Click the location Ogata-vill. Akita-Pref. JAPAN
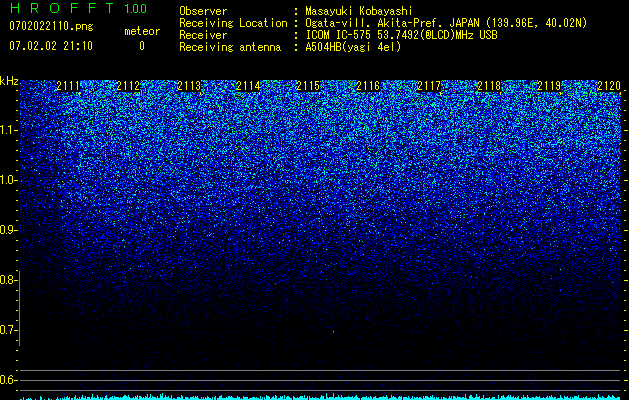This screenshot has width=629, height=400. coord(393,23)
